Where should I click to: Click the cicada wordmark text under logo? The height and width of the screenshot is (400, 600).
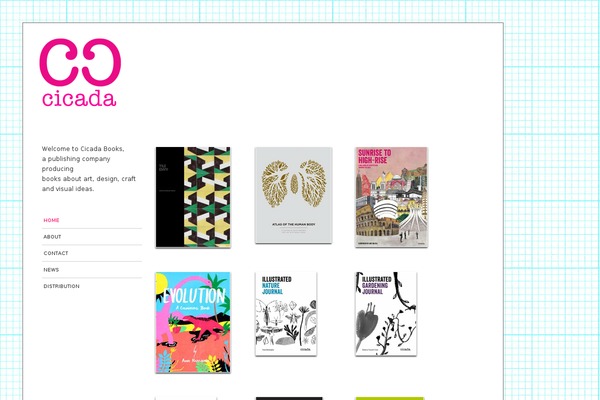[x=79, y=99]
